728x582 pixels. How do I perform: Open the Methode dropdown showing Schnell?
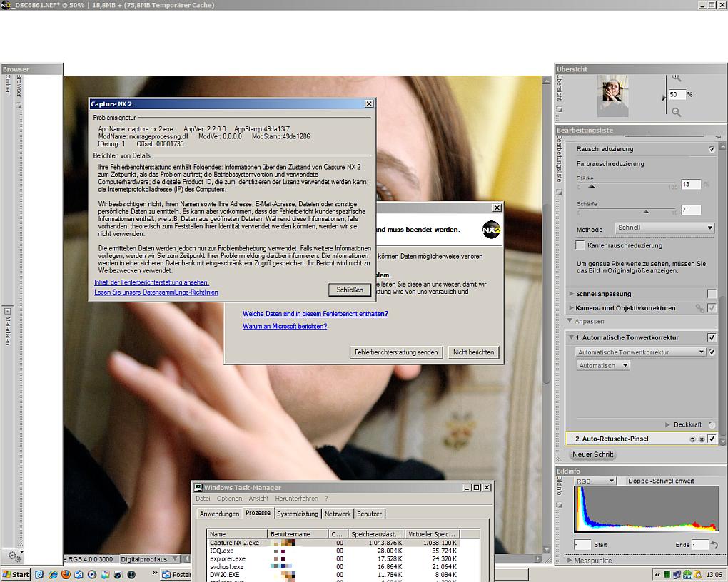pos(664,228)
